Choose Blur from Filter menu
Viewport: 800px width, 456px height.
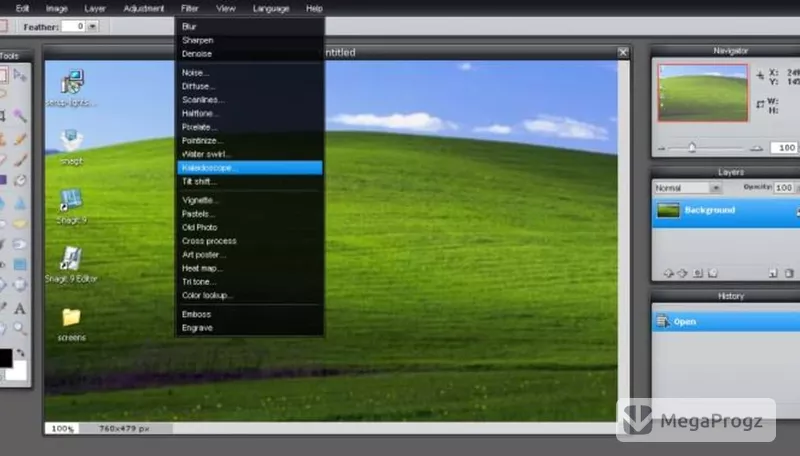(x=250, y=27)
